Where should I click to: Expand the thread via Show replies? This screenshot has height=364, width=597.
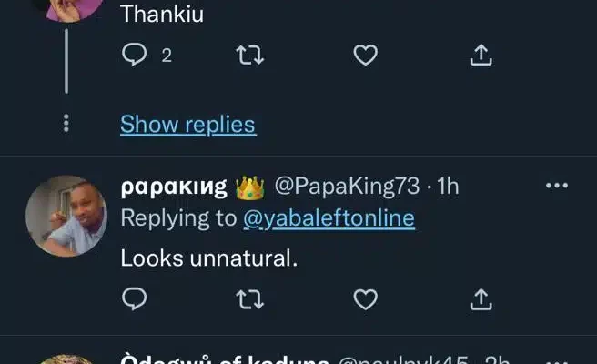click(x=187, y=124)
